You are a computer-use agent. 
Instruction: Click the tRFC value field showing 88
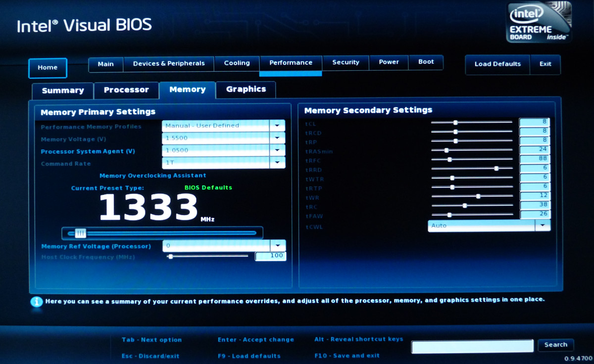(534, 158)
